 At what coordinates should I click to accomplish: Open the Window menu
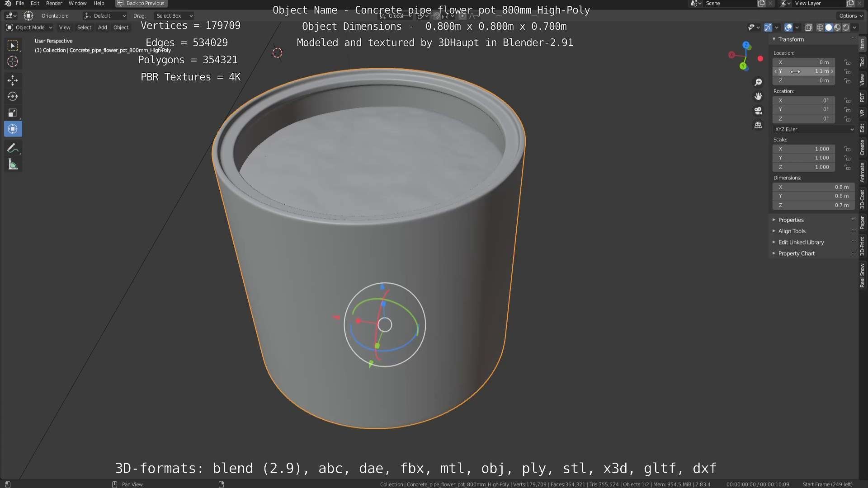77,3
